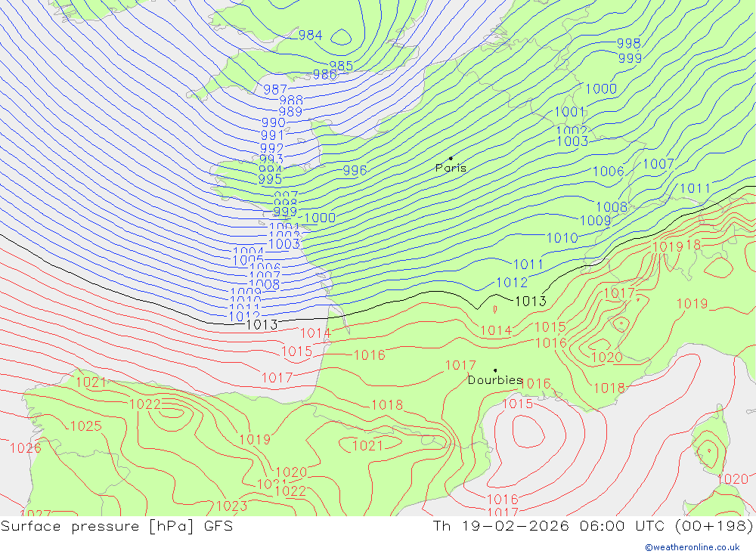The height and width of the screenshot is (554, 756).
Task: Click the 1026 isobar label at left edge
Action: pyautogui.click(x=26, y=448)
